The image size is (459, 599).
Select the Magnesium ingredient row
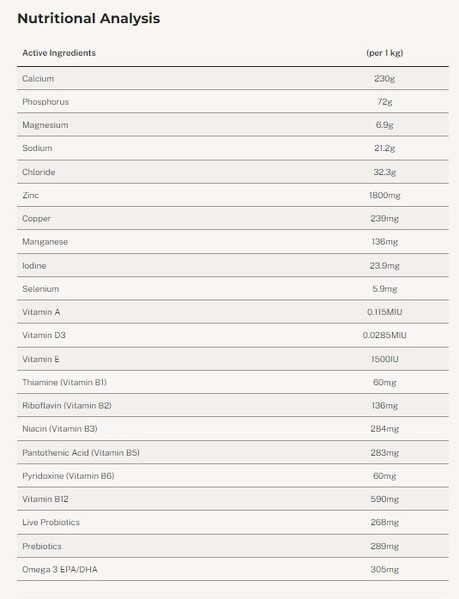(233, 125)
